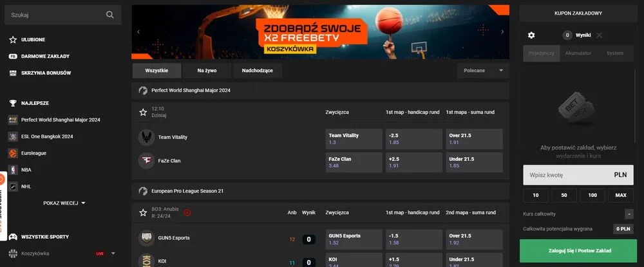This screenshot has width=644, height=267.
Task: Click the Team Vitality team name
Action: tap(173, 138)
